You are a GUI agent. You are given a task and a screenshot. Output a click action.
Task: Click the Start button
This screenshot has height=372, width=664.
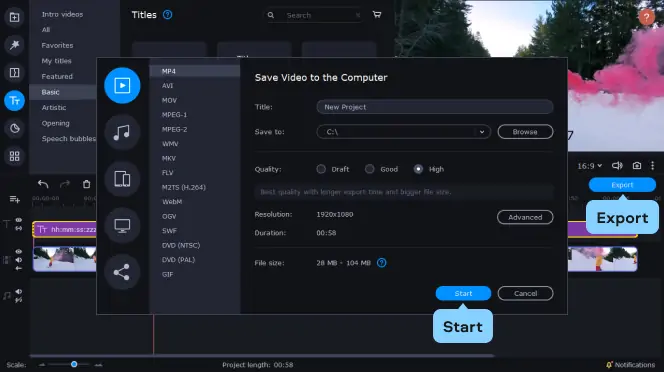463,293
